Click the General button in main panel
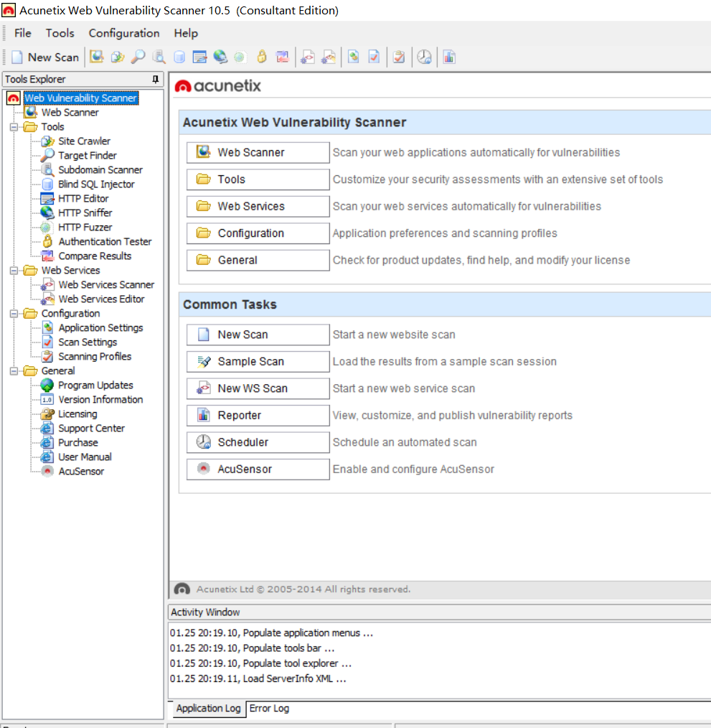711x728 pixels. 258,260
